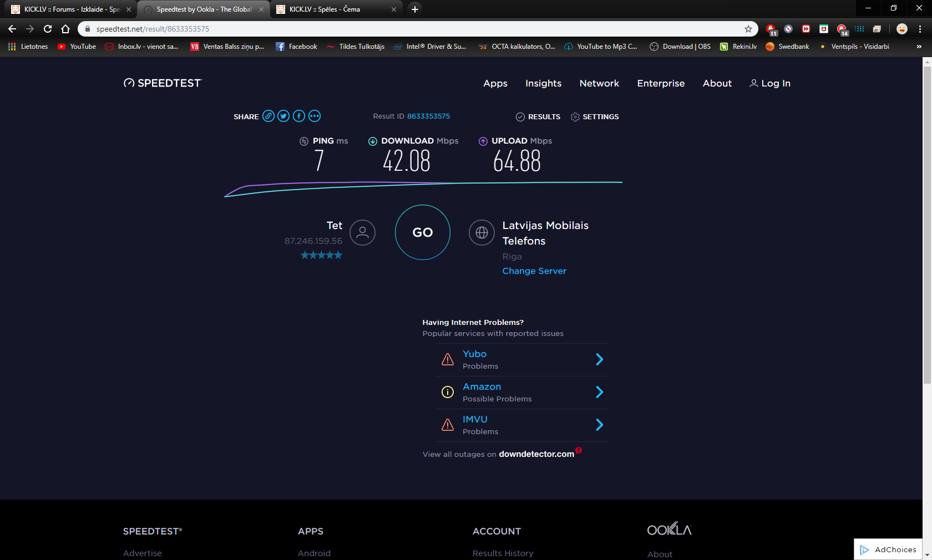This screenshot has width=932, height=560.
Task: Click the 87.246.159.56 IP address
Action: tap(313, 241)
